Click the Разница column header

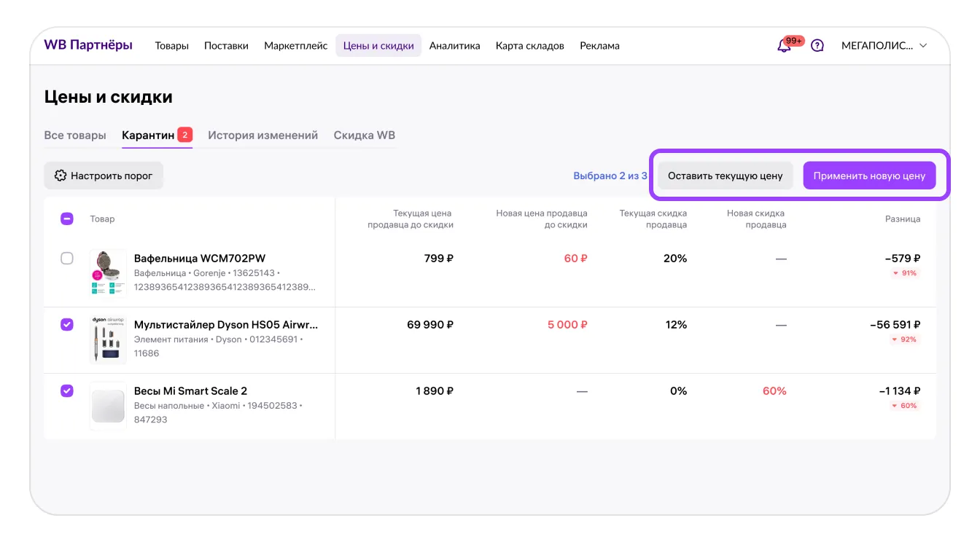click(903, 219)
